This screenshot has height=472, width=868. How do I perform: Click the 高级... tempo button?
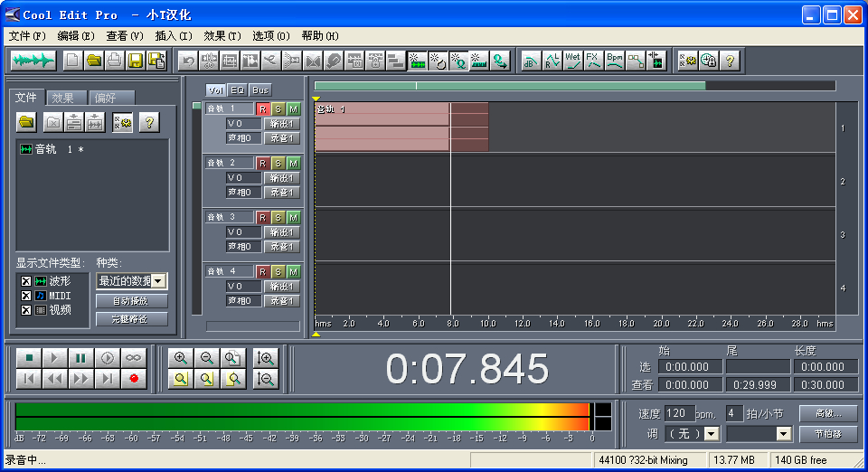[x=828, y=413]
